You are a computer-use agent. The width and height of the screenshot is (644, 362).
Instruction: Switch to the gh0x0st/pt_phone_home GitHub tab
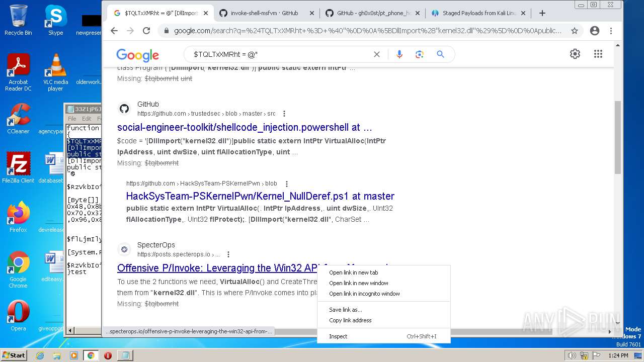coord(372,13)
